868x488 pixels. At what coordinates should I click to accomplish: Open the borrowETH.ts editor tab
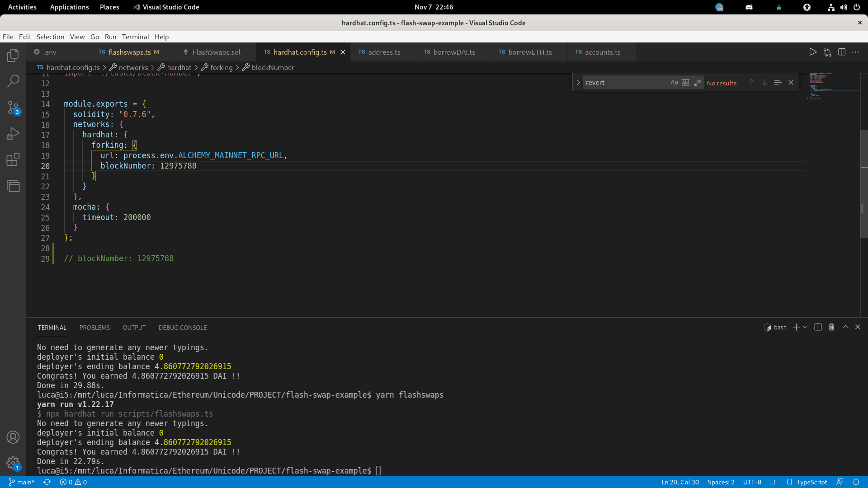point(529,52)
